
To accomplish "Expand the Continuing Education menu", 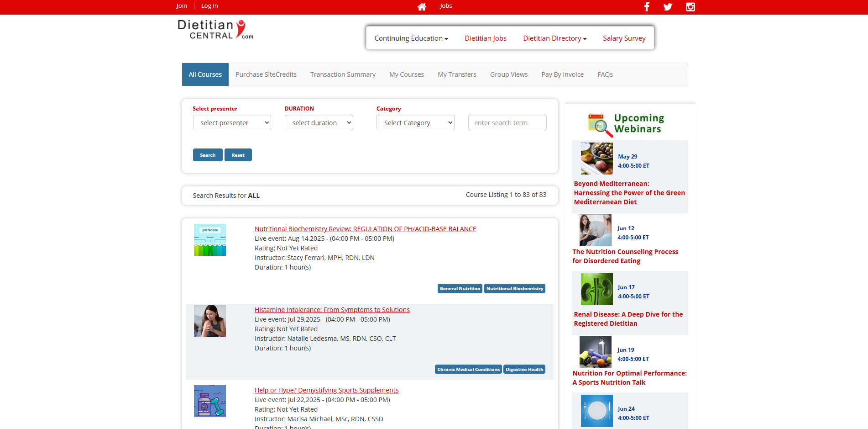I will (411, 38).
